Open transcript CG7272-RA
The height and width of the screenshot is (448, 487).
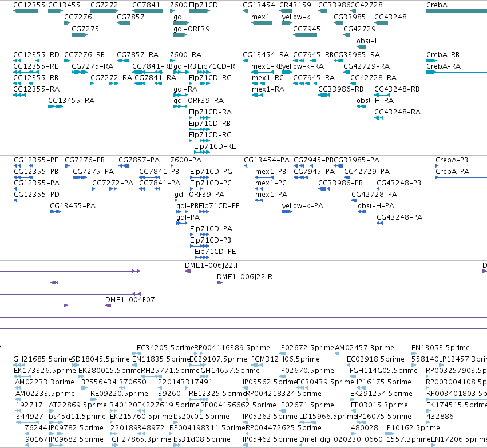pos(111,78)
